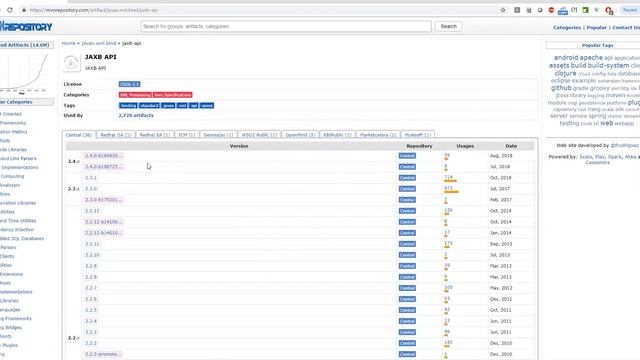Open the XML Processing category badge
640x360 pixels.
pos(135,95)
